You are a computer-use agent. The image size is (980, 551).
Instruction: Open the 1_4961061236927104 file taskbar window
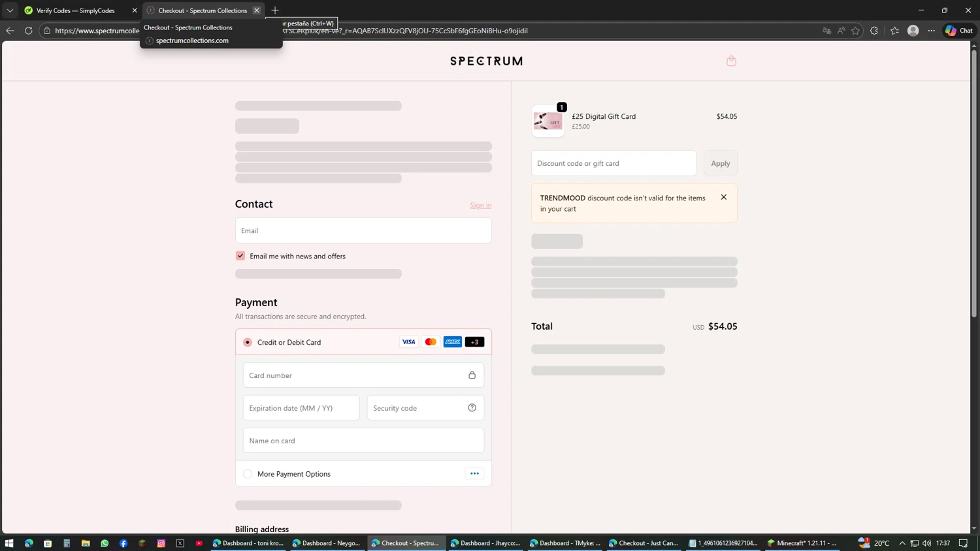pos(723,543)
